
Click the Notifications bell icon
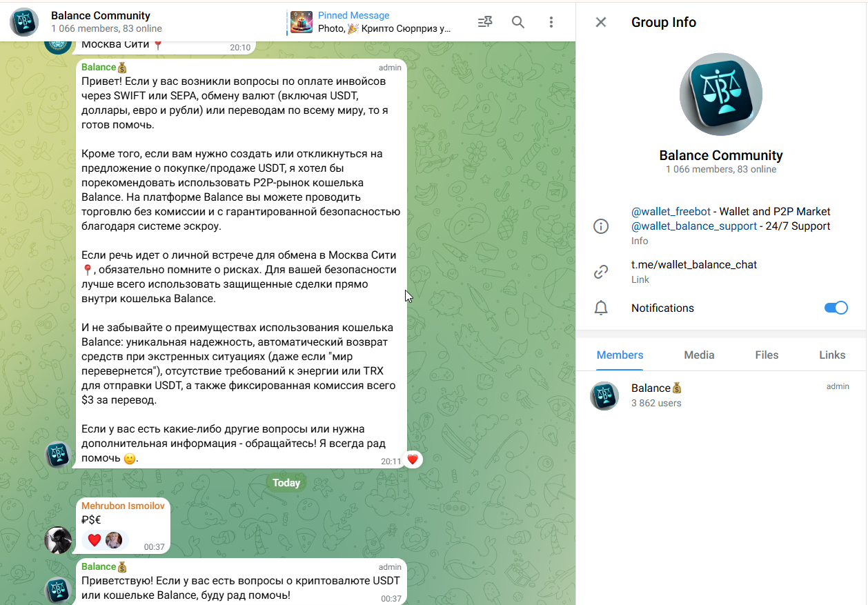(x=601, y=308)
